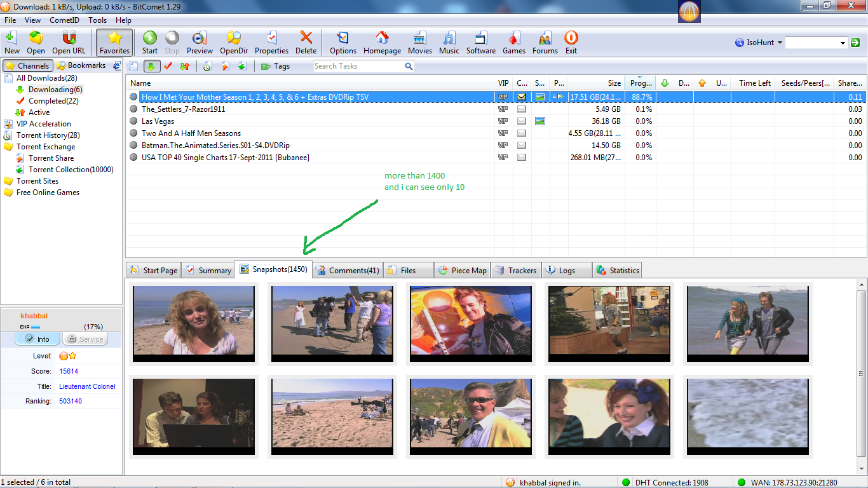
Task: Toggle the completed filter red checkmark
Action: click(168, 66)
